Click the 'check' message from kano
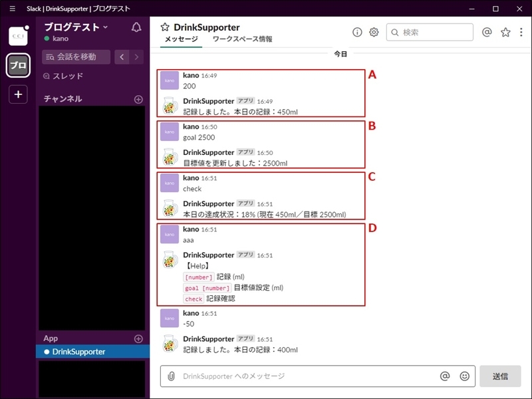 click(192, 189)
